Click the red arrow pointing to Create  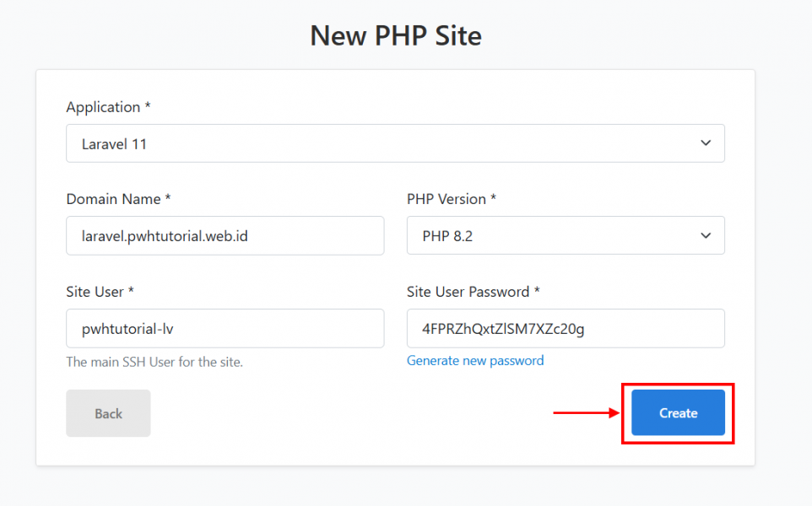586,412
